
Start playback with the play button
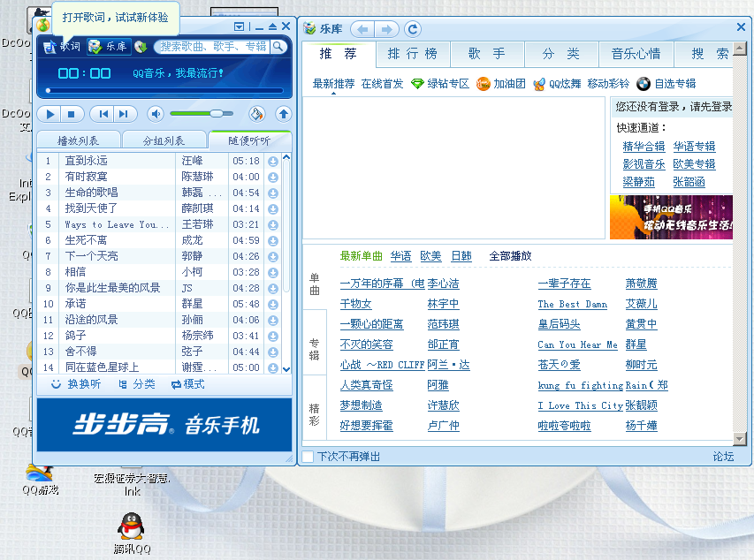pyautogui.click(x=50, y=114)
